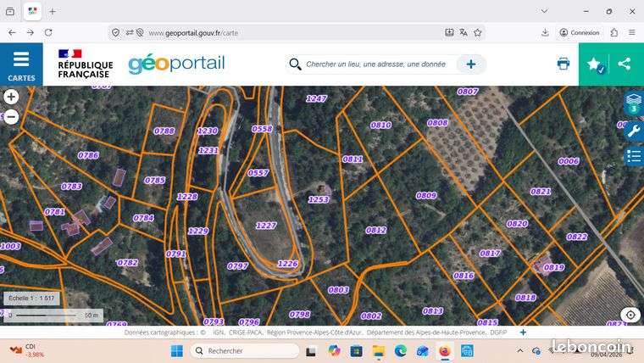Select cadastral parcel 1227 on the map
Viewport: 644px width, 363px height.
[x=266, y=226]
